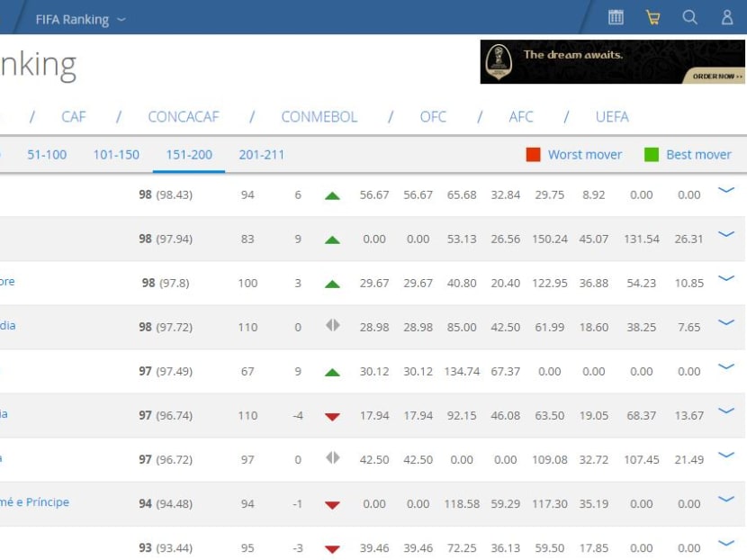
Task: Expand details for the 97.49 points row
Action: 726,366
